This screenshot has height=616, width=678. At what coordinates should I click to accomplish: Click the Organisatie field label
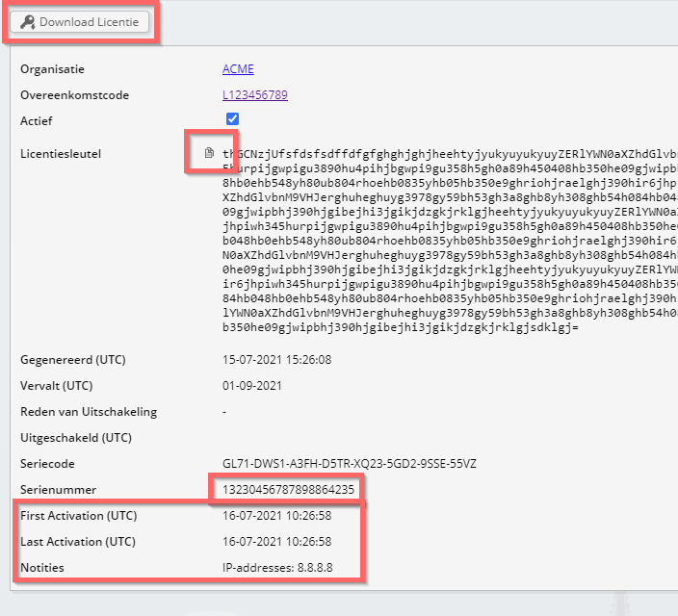[x=52, y=69]
